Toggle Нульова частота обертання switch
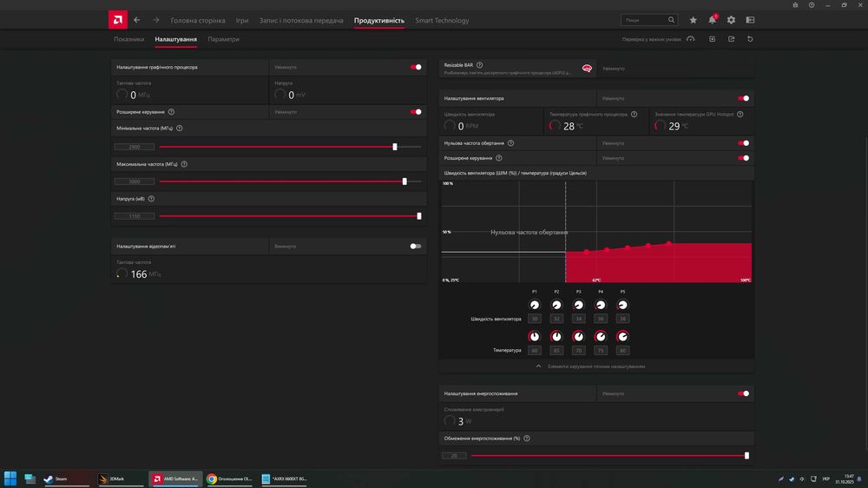Viewport: 868px width, 488px height. tap(744, 143)
